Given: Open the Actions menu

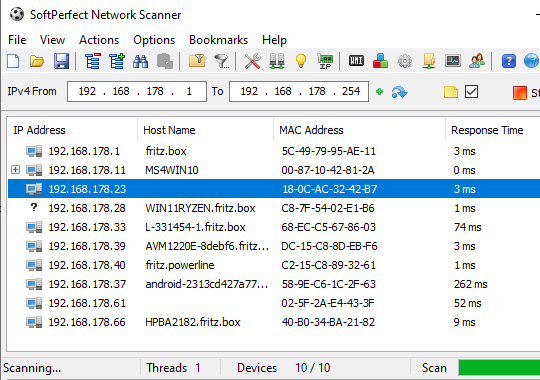Looking at the screenshot, I should [99, 40].
